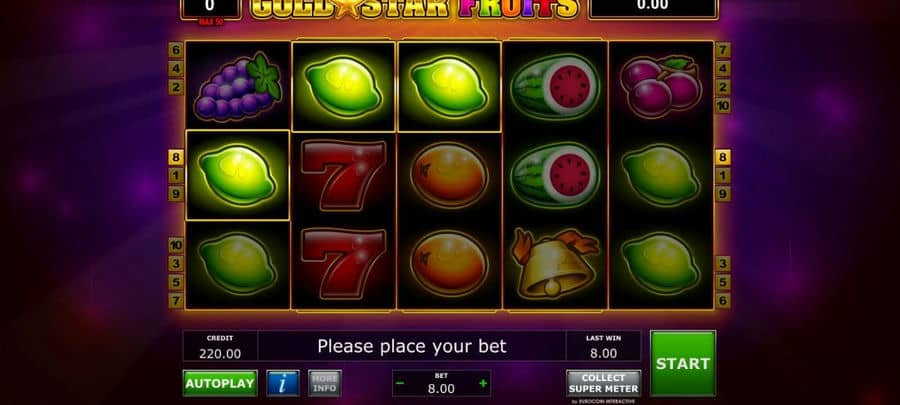Select payline 7 marker at top right
The height and width of the screenshot is (405, 900).
tap(723, 50)
